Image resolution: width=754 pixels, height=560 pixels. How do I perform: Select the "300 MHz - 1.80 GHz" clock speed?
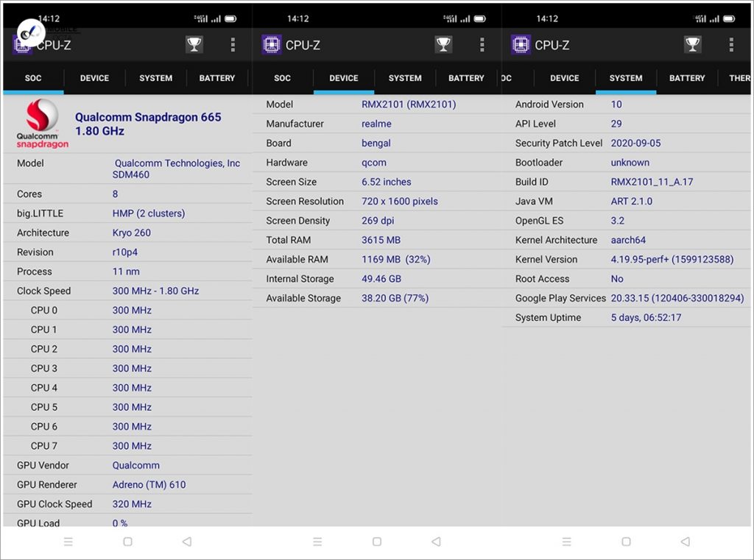(156, 291)
